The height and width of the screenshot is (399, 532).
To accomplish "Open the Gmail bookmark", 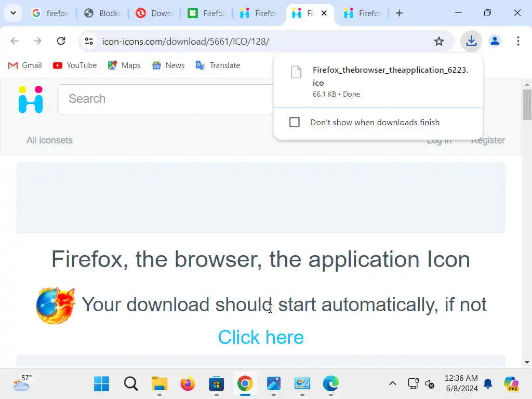I will click(25, 65).
